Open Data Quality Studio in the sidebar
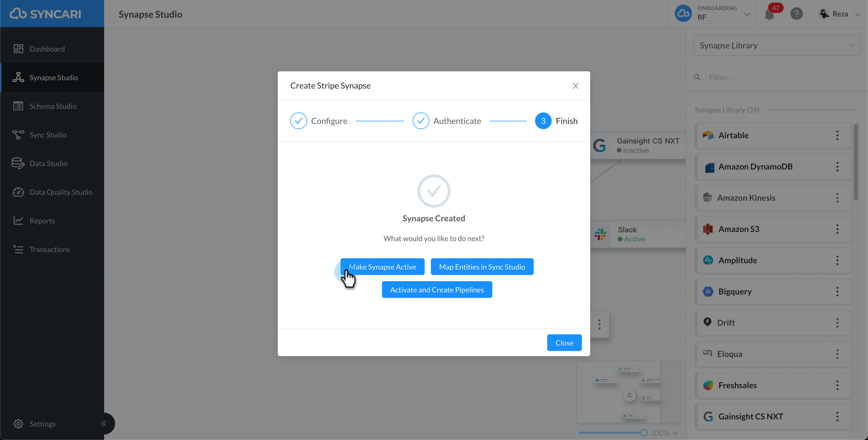 coord(52,192)
